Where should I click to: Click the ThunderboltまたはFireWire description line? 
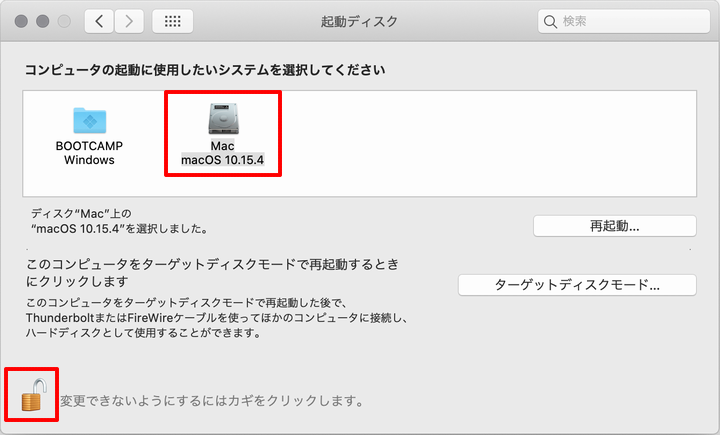217,318
